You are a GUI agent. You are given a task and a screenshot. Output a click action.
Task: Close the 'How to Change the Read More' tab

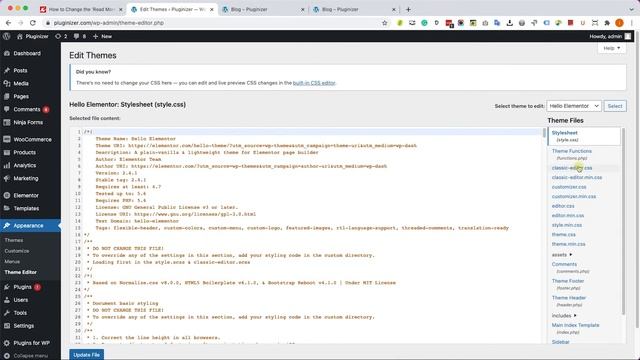[120, 9]
